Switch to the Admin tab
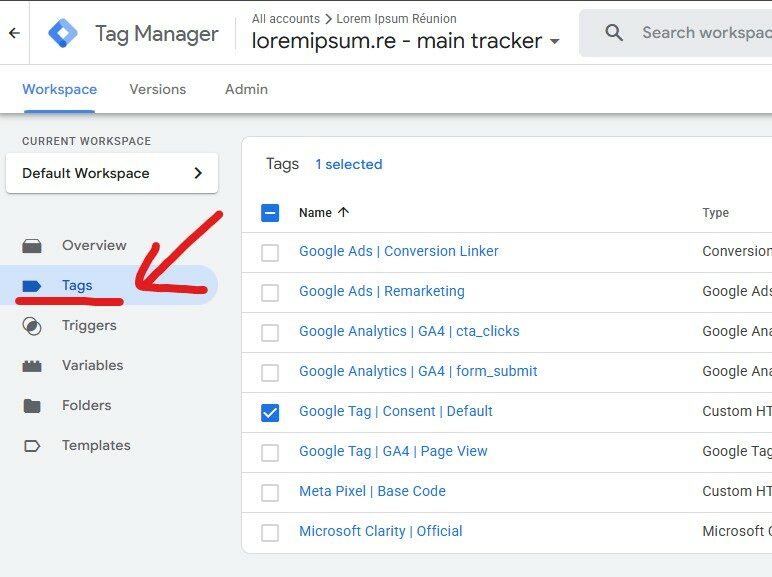Image resolution: width=772 pixels, height=577 pixels. click(246, 89)
